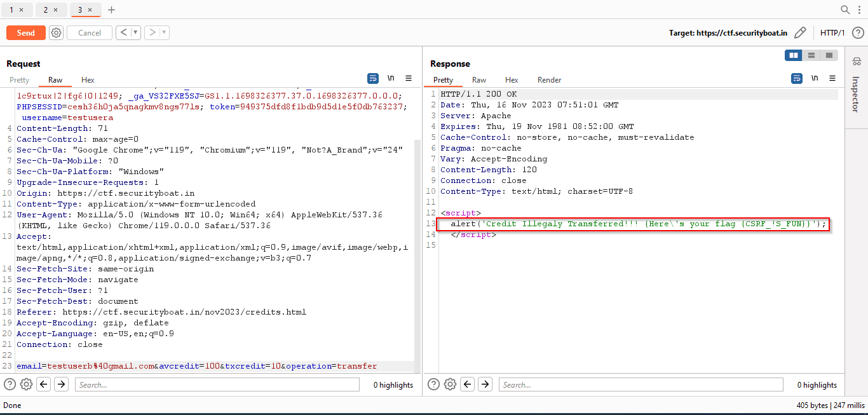Click the 405 bytes | 247 millis status

click(x=831, y=405)
